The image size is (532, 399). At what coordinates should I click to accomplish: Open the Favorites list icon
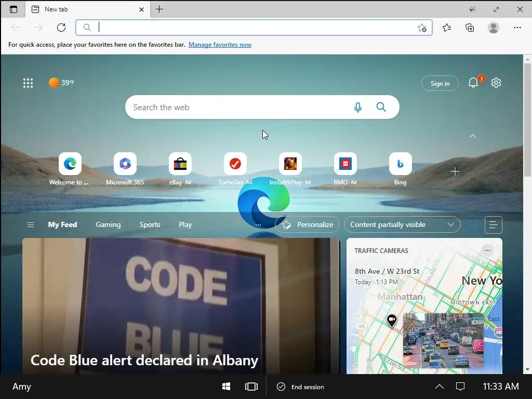tap(447, 28)
